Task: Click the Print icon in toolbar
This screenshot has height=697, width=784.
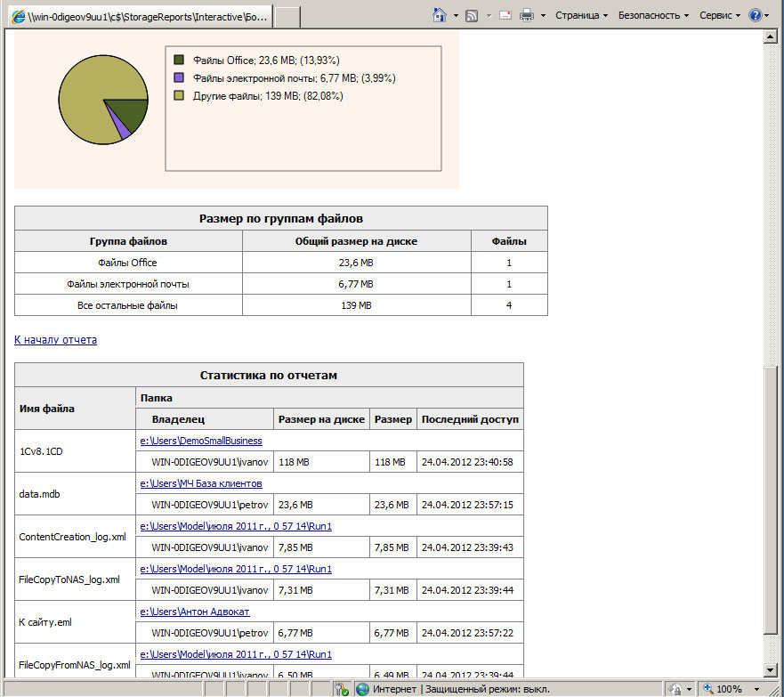Action: click(x=527, y=15)
